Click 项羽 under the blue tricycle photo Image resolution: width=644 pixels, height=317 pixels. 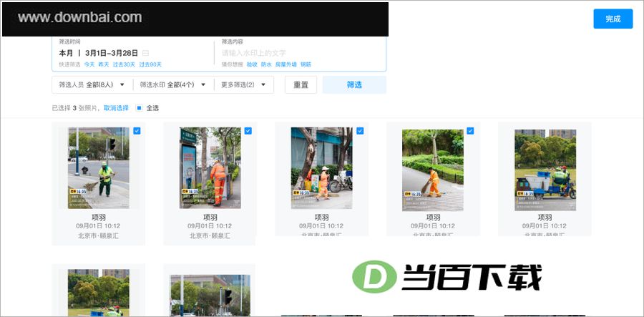click(x=545, y=218)
